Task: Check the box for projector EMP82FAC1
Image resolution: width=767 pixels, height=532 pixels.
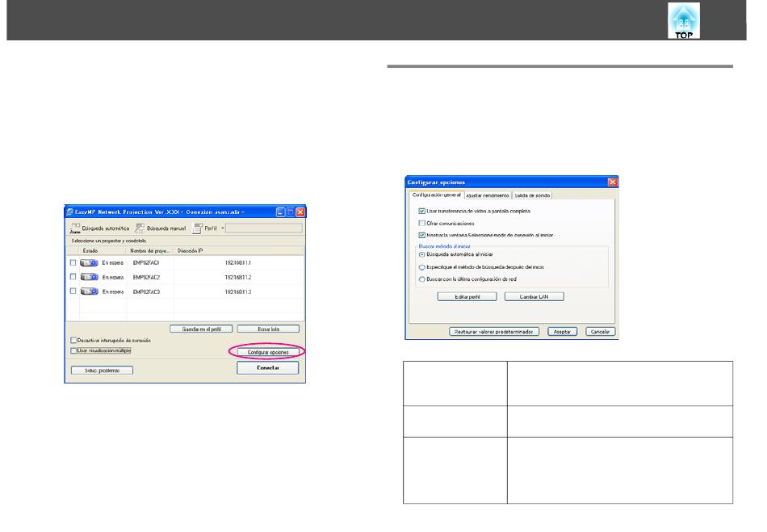Action: (73, 263)
